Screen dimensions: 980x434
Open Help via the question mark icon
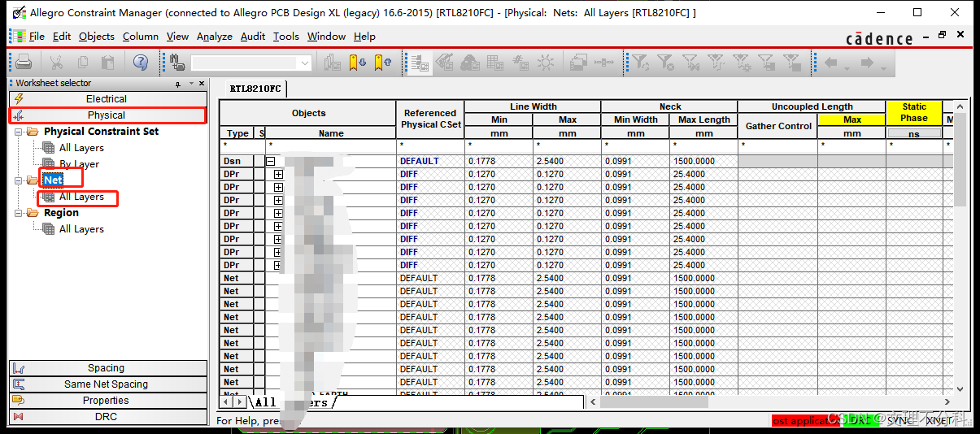(x=141, y=63)
